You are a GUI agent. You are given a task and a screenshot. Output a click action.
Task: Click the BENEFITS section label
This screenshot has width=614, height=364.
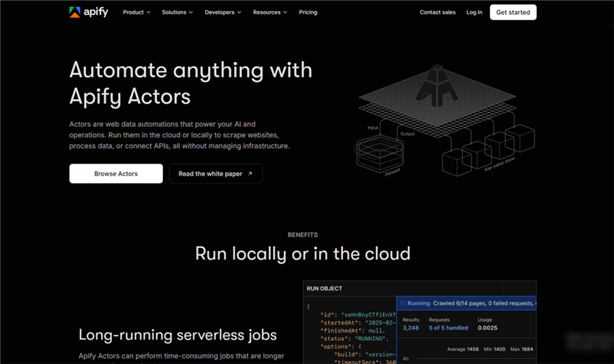click(303, 235)
